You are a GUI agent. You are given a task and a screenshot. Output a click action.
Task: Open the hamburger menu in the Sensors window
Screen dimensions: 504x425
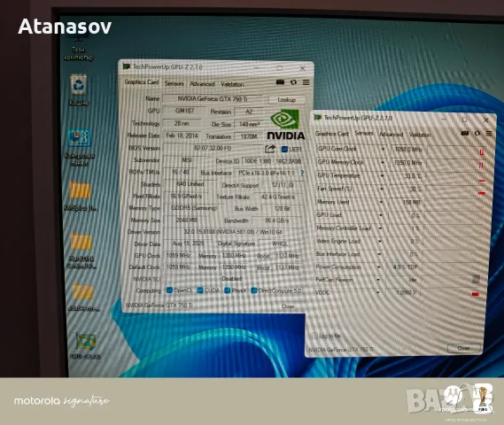pos(489,134)
